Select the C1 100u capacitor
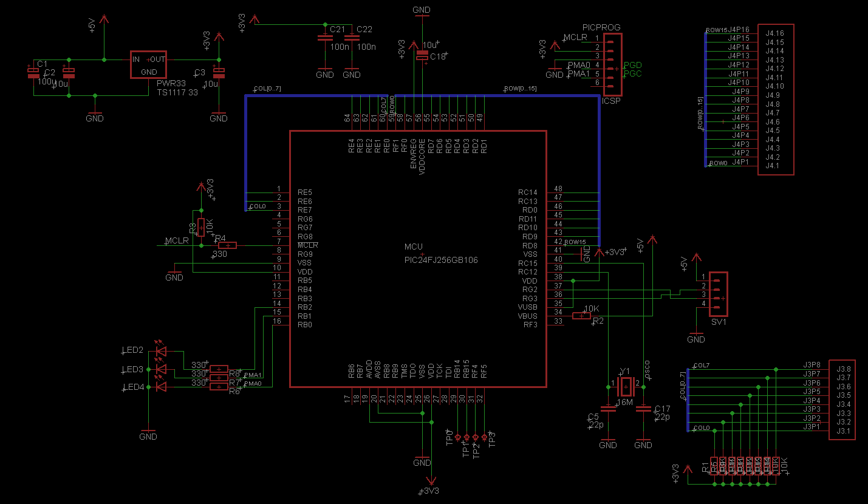The image size is (868, 504). [x=33, y=73]
